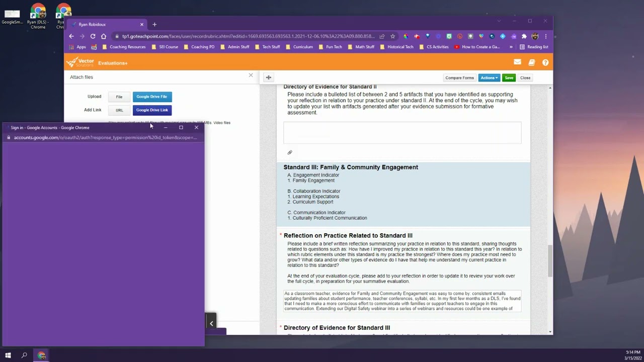Open the browser home page icon
Screen dimensions: 644x362
pyautogui.click(x=104, y=36)
